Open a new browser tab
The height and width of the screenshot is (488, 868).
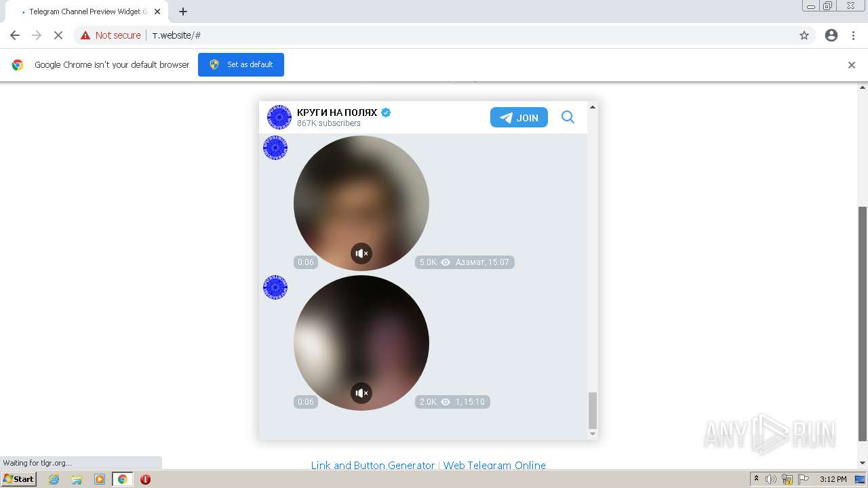pyautogui.click(x=183, y=12)
